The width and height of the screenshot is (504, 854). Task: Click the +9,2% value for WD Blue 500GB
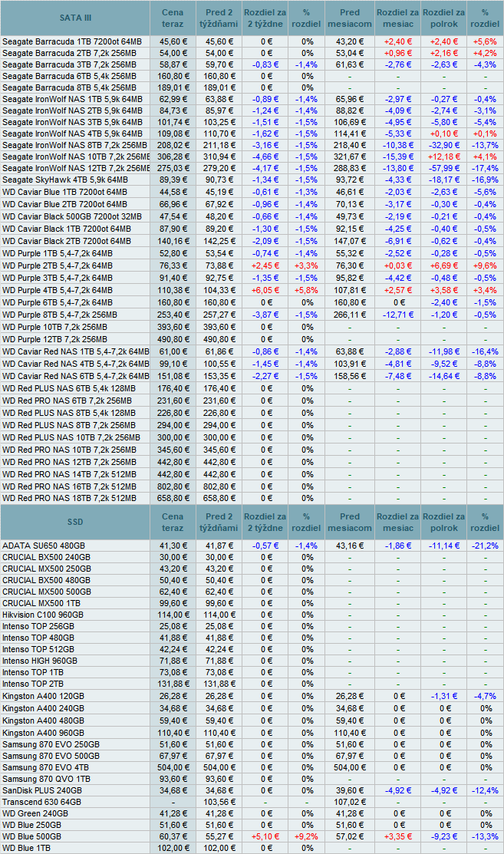306,836
